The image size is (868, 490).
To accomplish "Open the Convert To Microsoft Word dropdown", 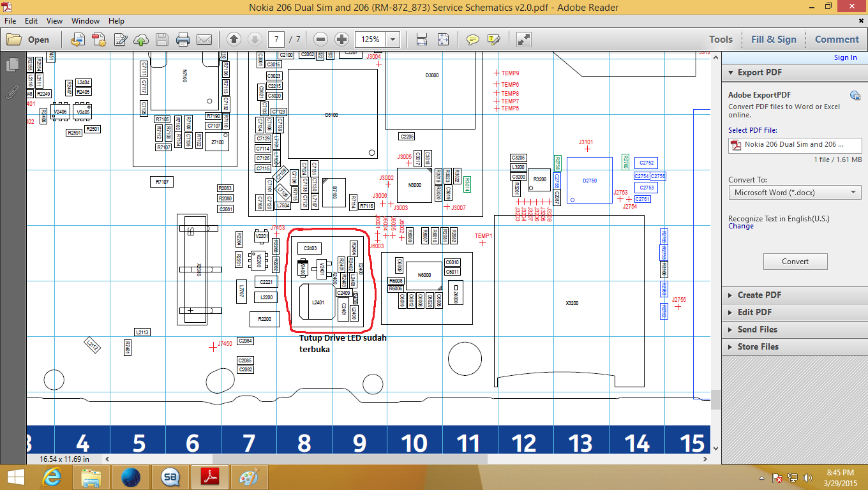I will pos(795,192).
